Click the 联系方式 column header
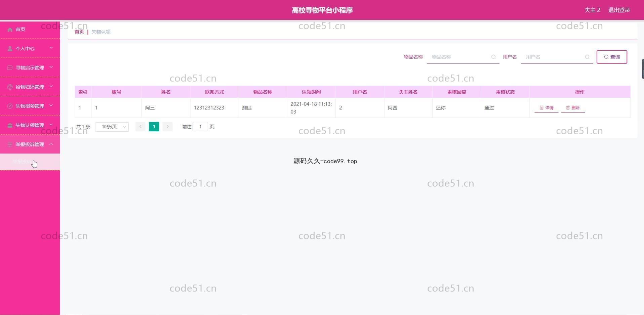The width and height of the screenshot is (644, 315). click(214, 92)
